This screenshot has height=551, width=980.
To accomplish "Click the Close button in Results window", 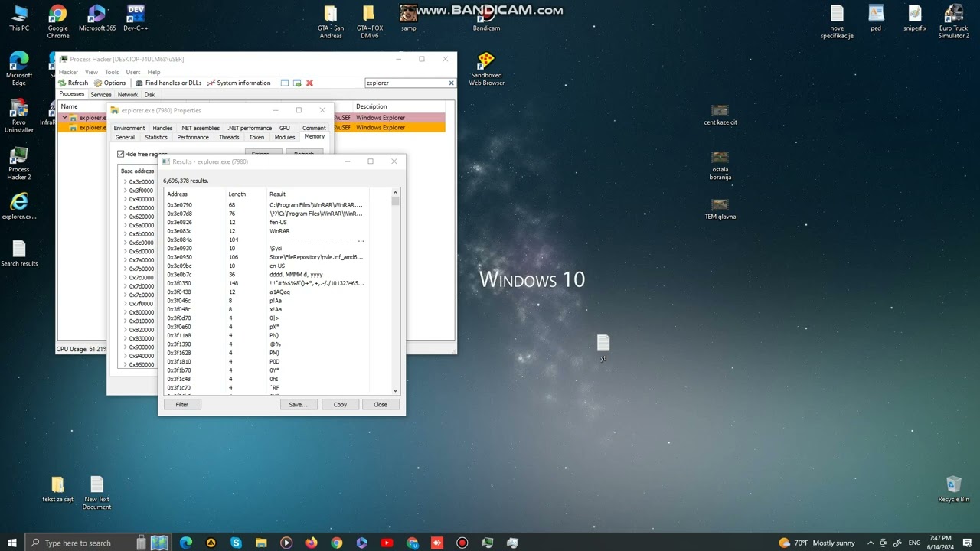I will click(381, 404).
